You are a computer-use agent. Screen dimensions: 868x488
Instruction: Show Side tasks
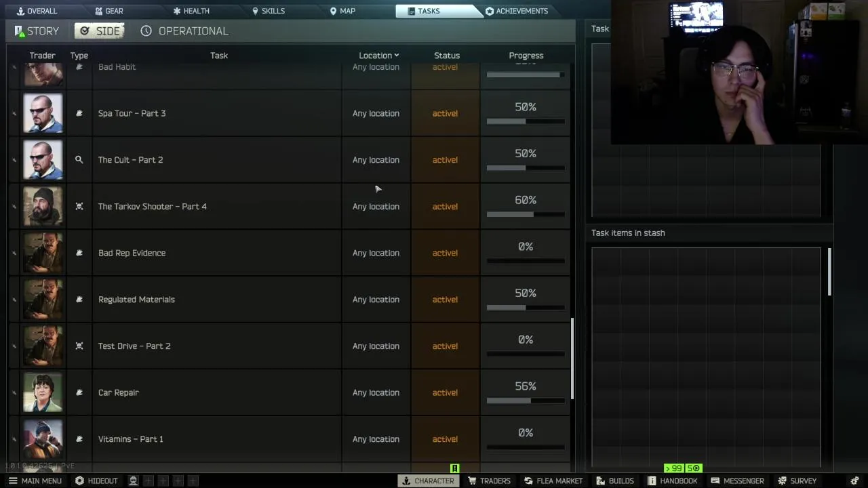coord(100,31)
